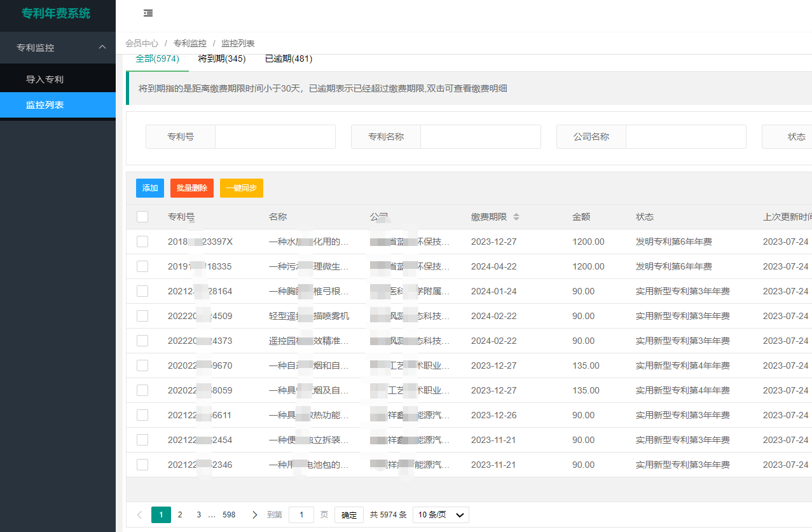Check the 轻型遥控喷雾机 row checkbox

[142, 315]
